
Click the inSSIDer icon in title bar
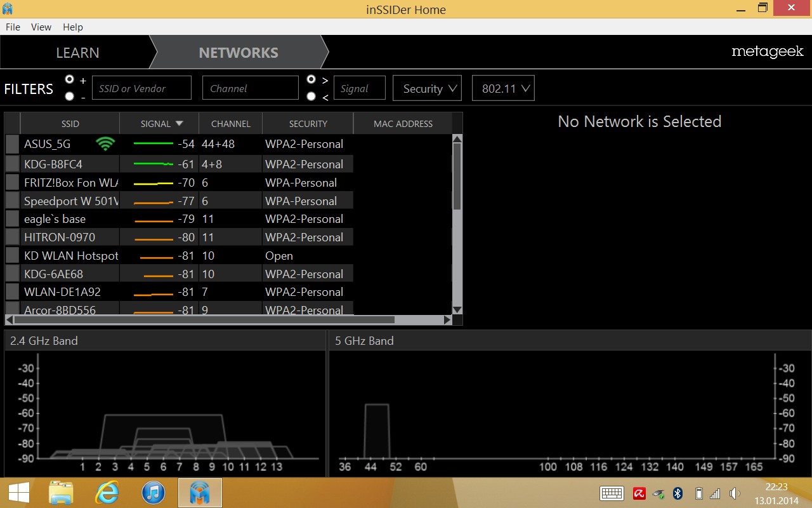(6, 8)
